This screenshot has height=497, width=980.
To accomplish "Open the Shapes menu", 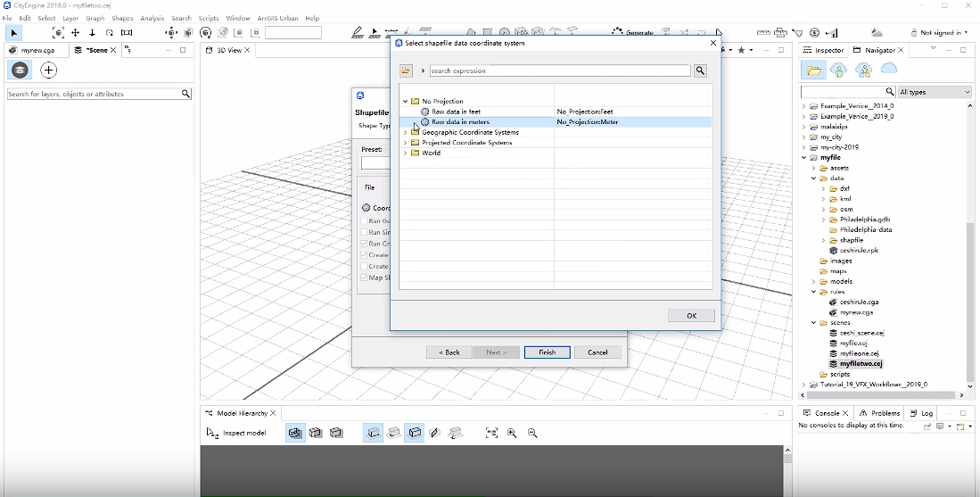I will [x=122, y=18].
